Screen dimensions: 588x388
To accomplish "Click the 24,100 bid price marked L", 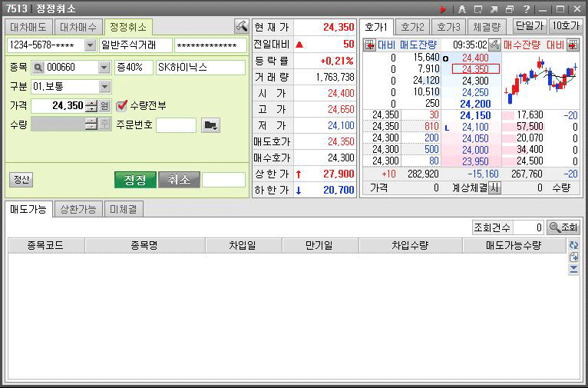I will click(x=475, y=127).
